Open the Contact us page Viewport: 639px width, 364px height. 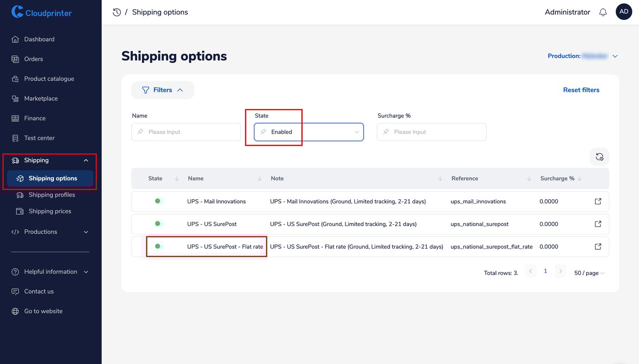pyautogui.click(x=39, y=291)
